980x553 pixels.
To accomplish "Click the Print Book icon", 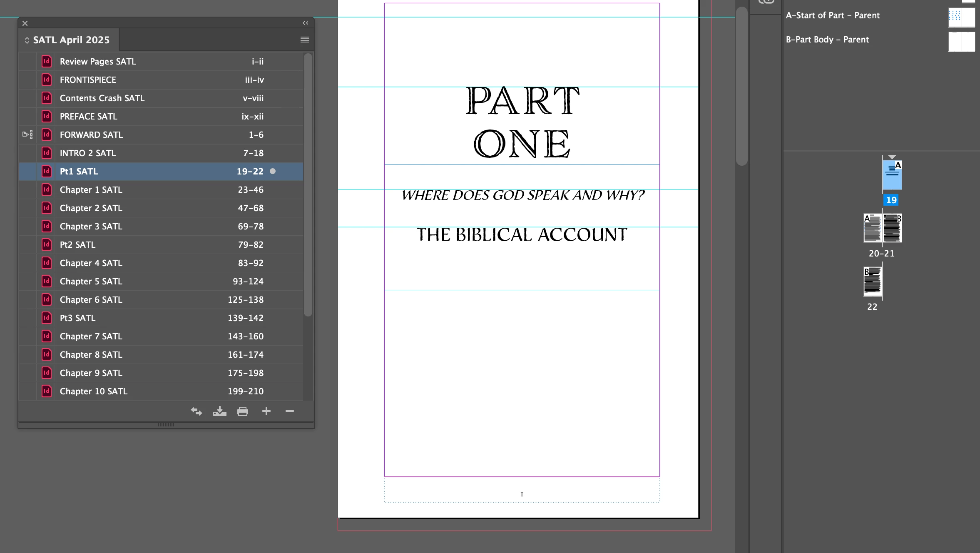I will coord(243,411).
